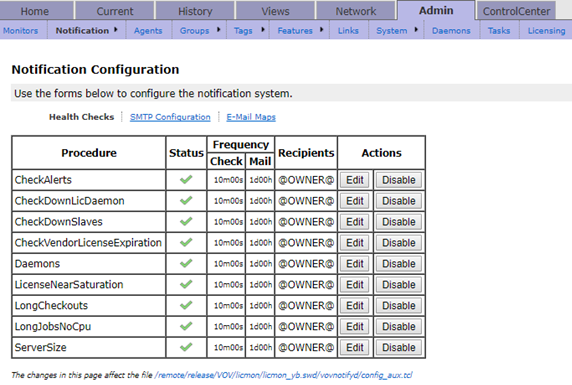Click the green checkmark for LicenseNearSaturation
572x385 pixels.
click(186, 284)
